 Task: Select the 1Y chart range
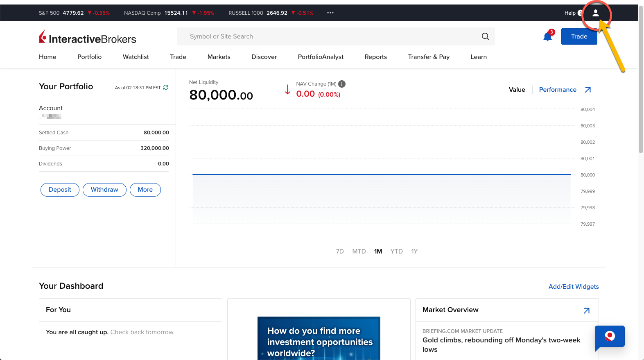tap(414, 251)
